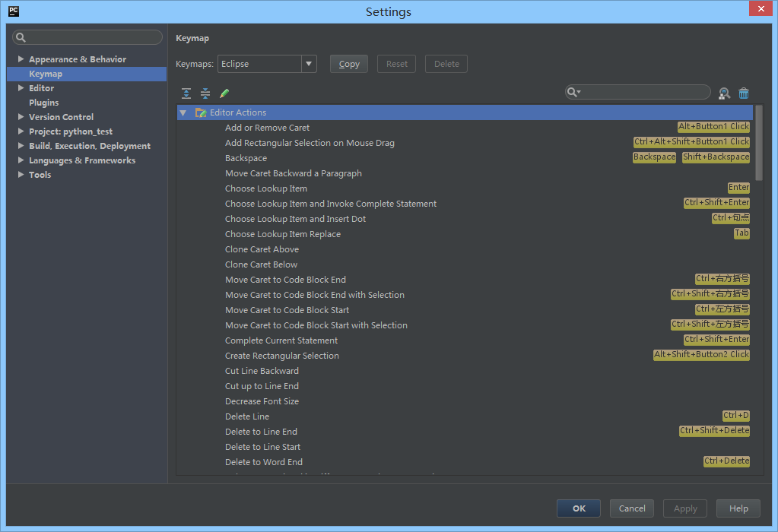Select 'Choose Lookup Item and Insert Dot'
The width and height of the screenshot is (778, 532).
295,219
